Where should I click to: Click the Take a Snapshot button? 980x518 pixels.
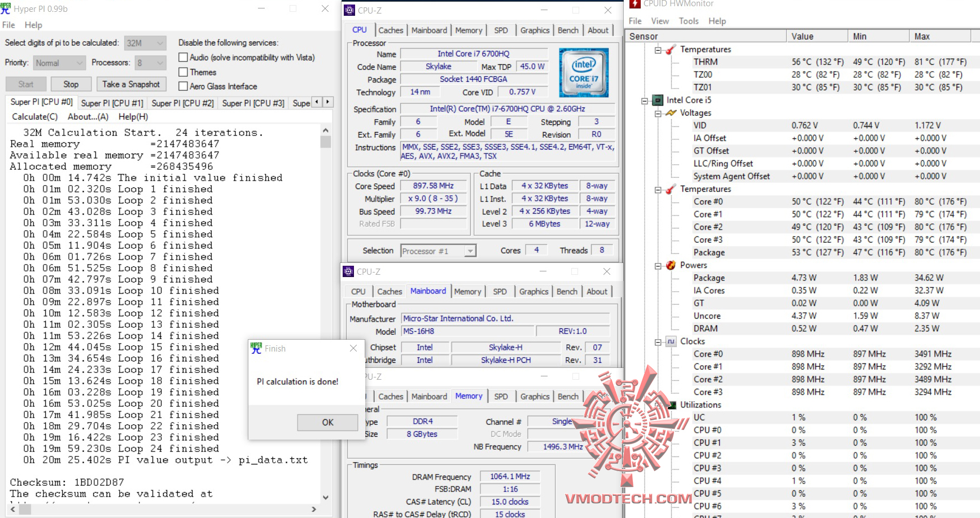(x=131, y=84)
